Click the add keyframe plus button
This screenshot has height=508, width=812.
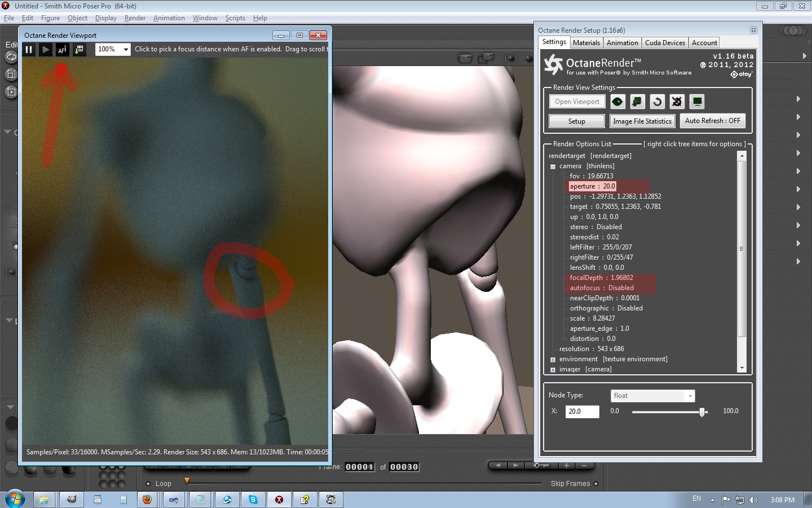(x=567, y=466)
